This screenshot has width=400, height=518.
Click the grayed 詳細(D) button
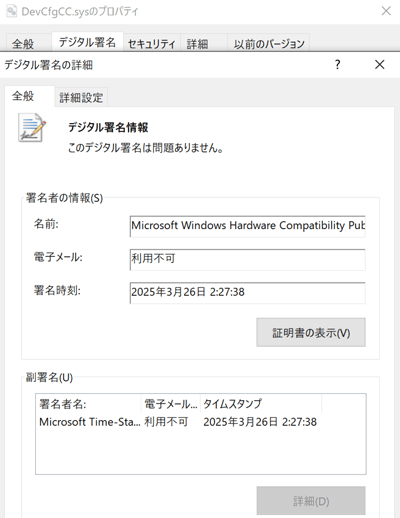coord(311,501)
